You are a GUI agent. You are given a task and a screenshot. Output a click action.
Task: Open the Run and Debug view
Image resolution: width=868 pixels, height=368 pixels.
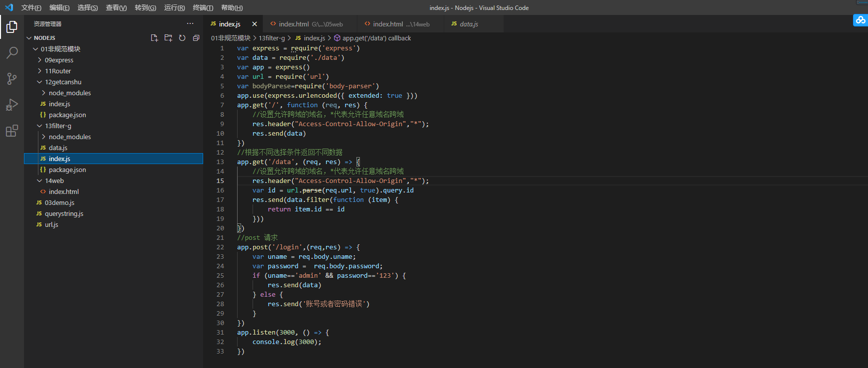pyautogui.click(x=12, y=105)
